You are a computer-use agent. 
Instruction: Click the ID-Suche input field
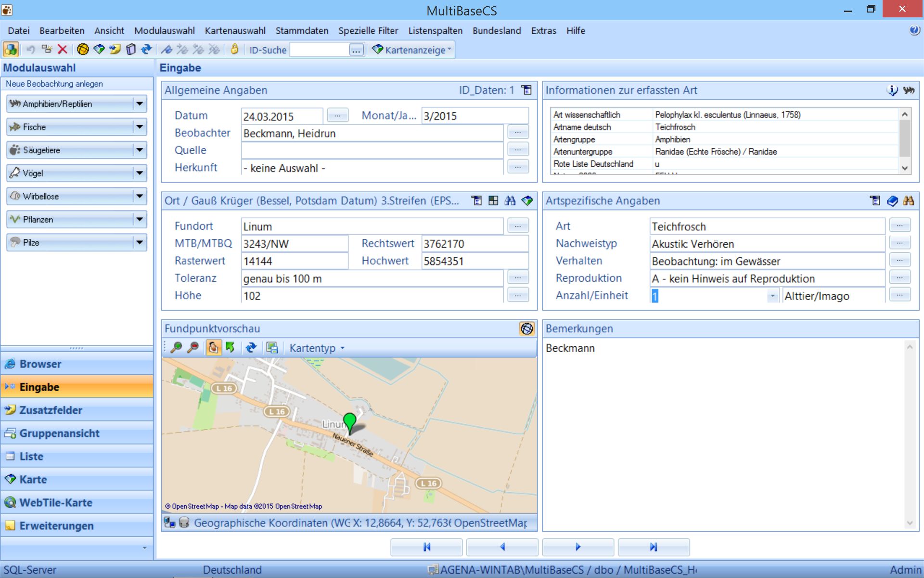tap(320, 50)
